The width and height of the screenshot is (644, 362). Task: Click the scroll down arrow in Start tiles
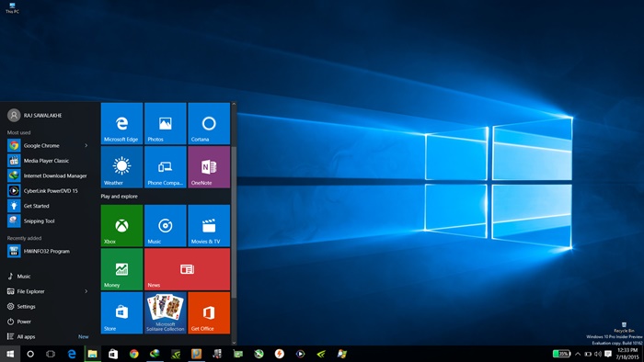tap(234, 343)
